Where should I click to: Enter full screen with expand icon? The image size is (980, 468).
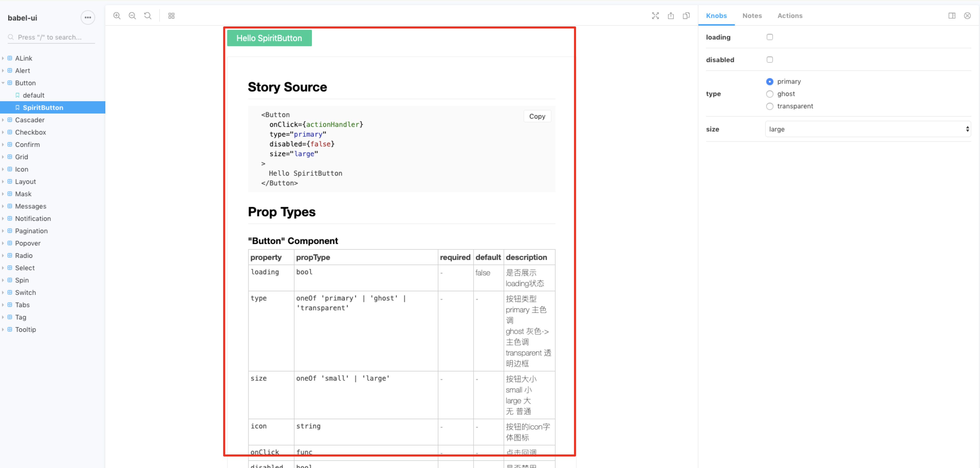pyautogui.click(x=655, y=16)
